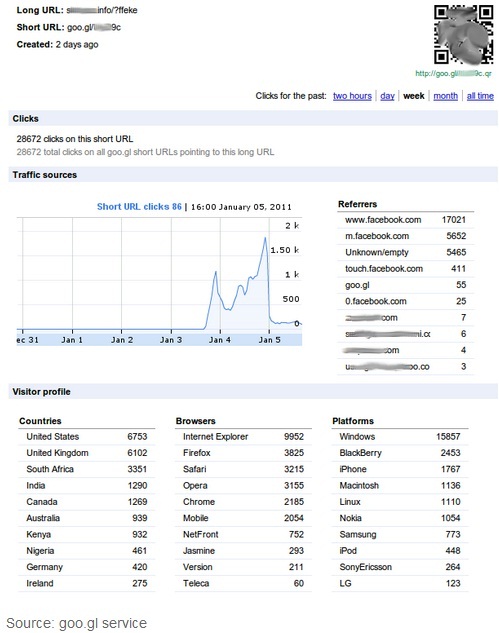
Task: Click the iPod platform row
Action: pos(400,551)
